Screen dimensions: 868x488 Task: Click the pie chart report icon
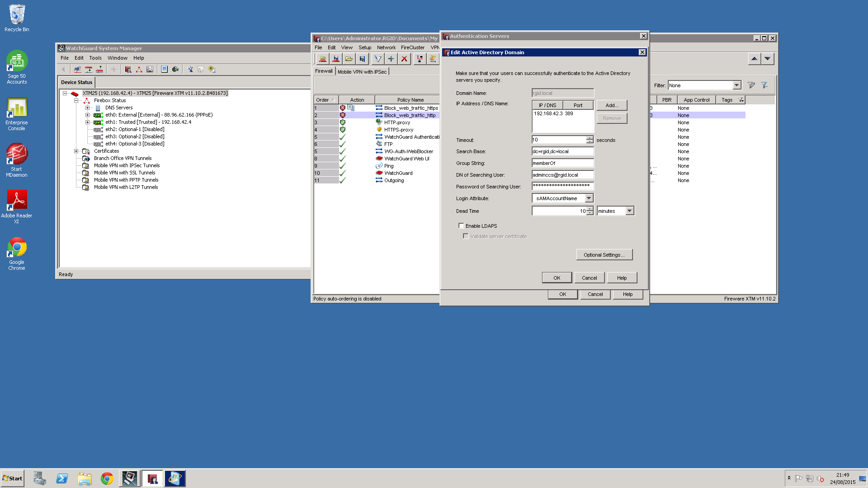[175, 69]
